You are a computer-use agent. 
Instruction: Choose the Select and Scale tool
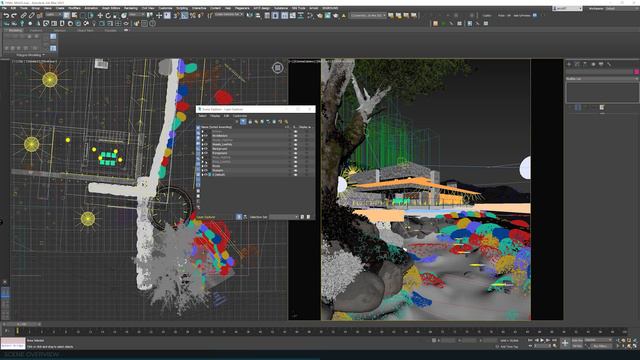[116, 16]
